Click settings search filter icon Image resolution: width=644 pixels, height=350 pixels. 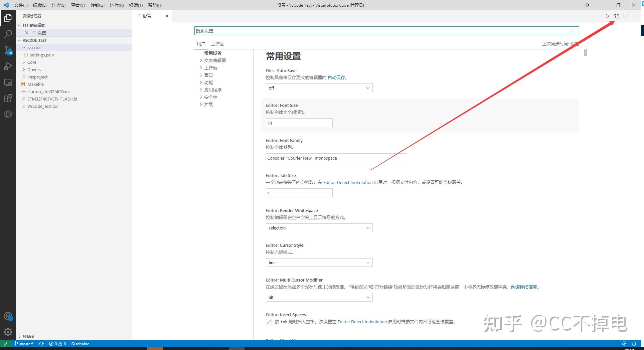572,31
